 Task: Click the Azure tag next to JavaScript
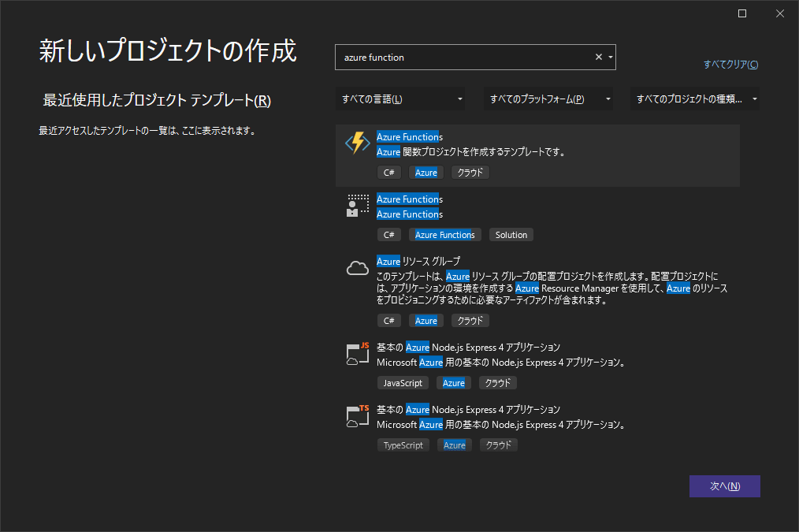pyautogui.click(x=454, y=383)
